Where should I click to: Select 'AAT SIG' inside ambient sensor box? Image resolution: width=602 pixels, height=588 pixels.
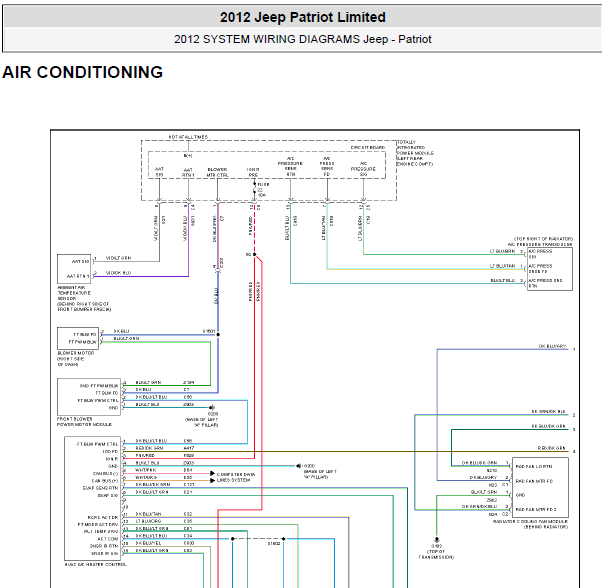tap(80, 261)
